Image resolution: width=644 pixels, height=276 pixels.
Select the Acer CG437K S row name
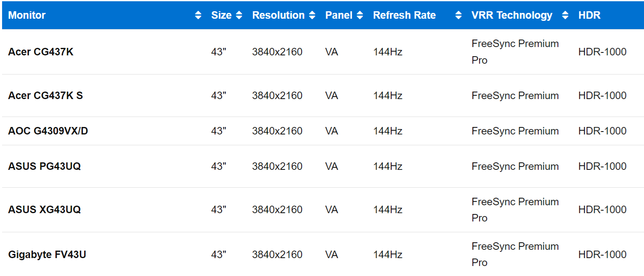pos(45,96)
